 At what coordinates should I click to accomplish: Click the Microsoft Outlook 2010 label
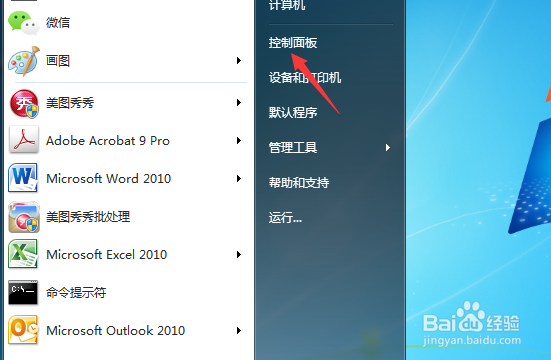[x=116, y=330]
